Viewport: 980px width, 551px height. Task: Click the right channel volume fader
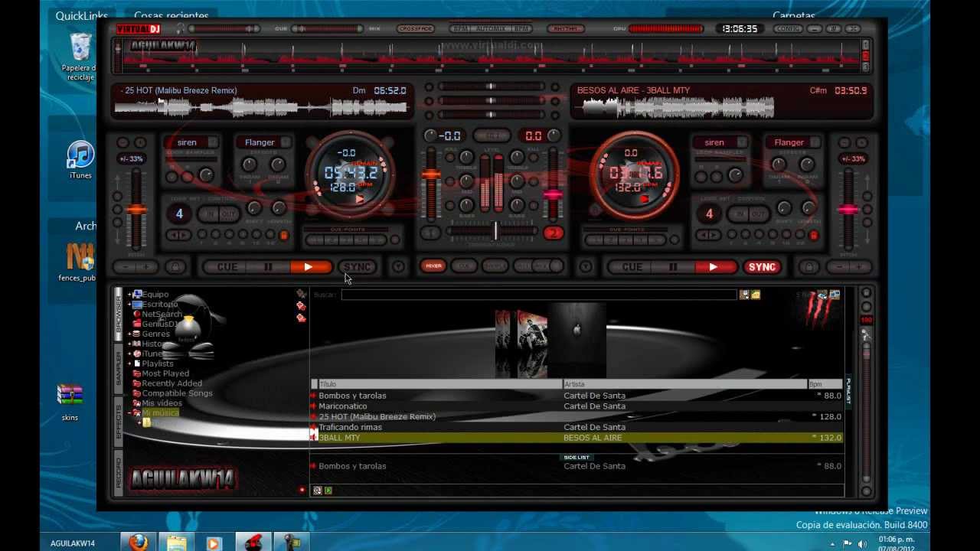tap(552, 194)
